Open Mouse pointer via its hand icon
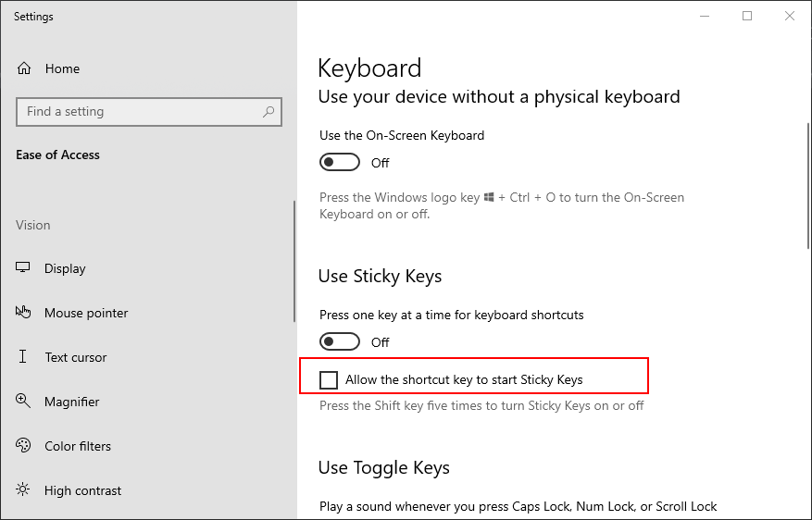This screenshot has height=520, width=812. (23, 312)
